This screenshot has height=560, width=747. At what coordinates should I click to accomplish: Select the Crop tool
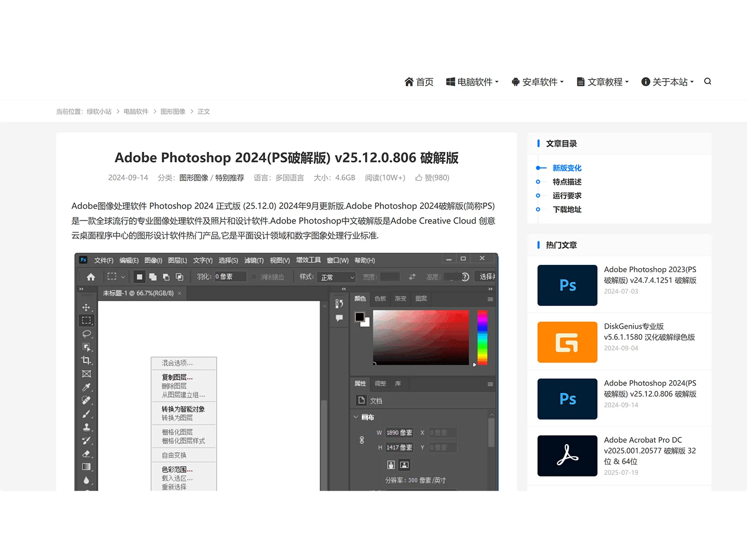coord(87,360)
